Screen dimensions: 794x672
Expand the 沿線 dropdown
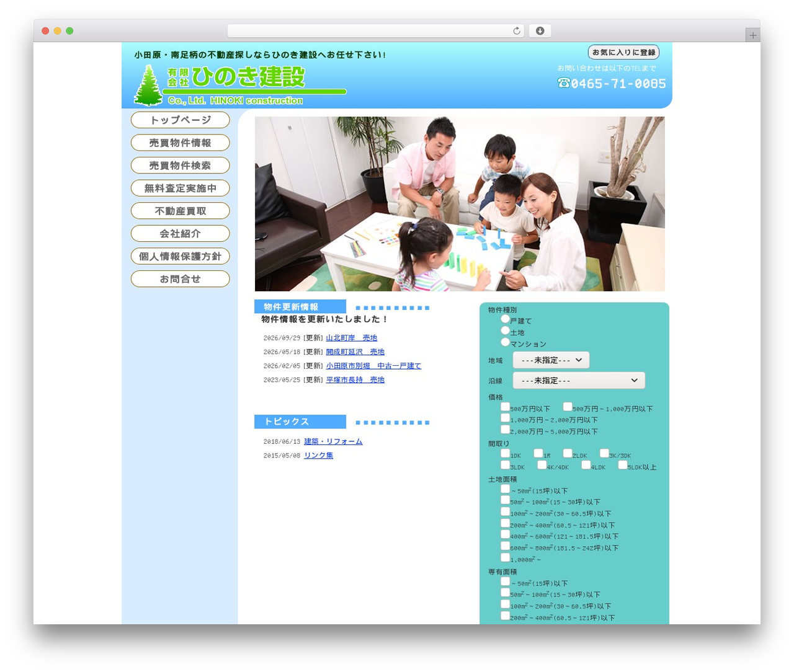click(x=579, y=381)
